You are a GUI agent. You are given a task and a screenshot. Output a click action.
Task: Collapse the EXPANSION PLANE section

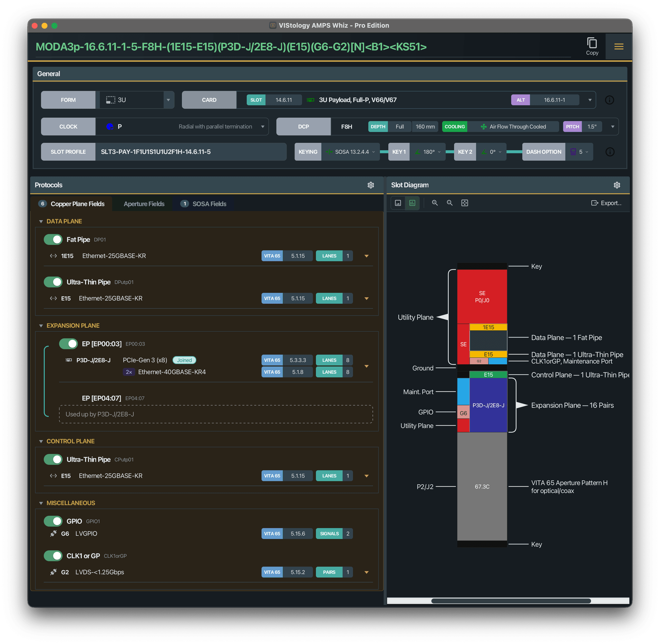coord(41,326)
